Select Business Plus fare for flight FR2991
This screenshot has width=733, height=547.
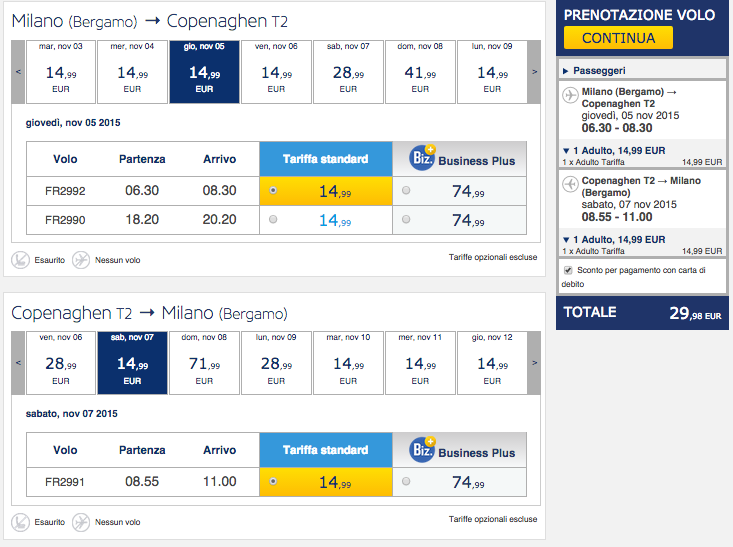(406, 482)
